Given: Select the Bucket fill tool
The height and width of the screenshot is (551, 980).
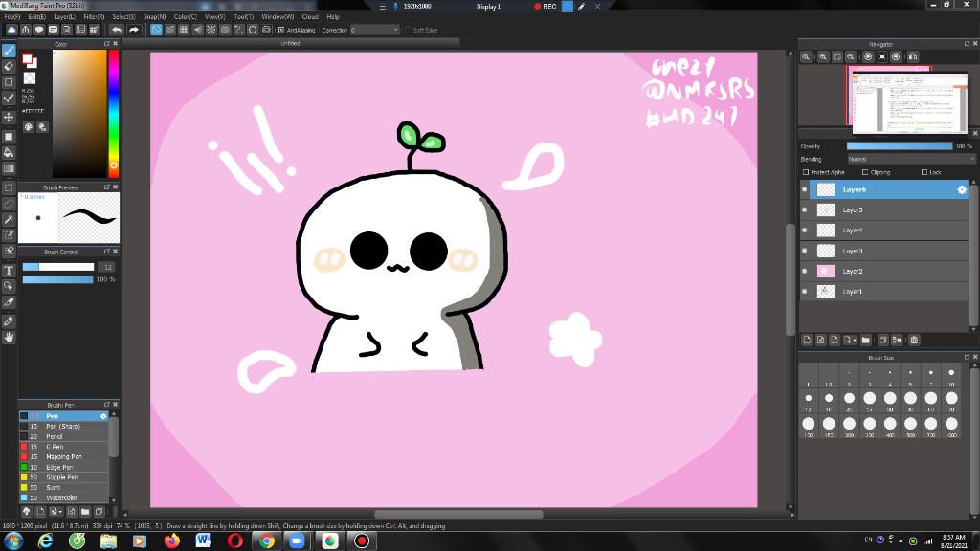Looking at the screenshot, I should pyautogui.click(x=9, y=151).
